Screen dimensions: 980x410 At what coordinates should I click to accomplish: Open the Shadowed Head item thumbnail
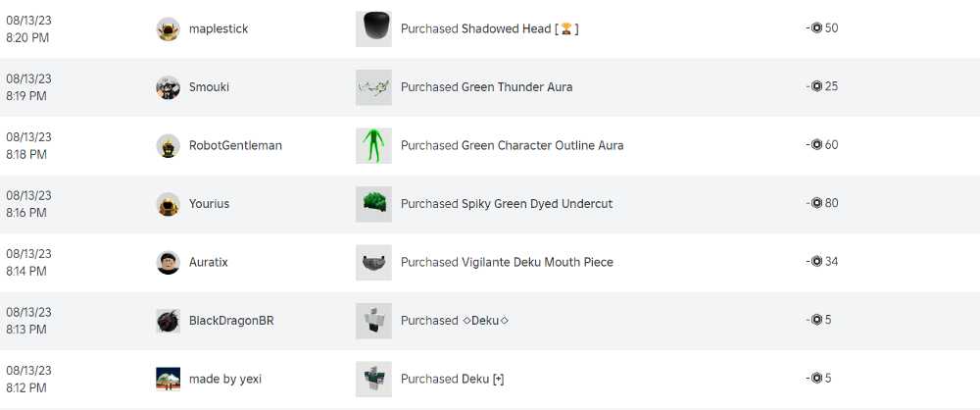(373, 29)
